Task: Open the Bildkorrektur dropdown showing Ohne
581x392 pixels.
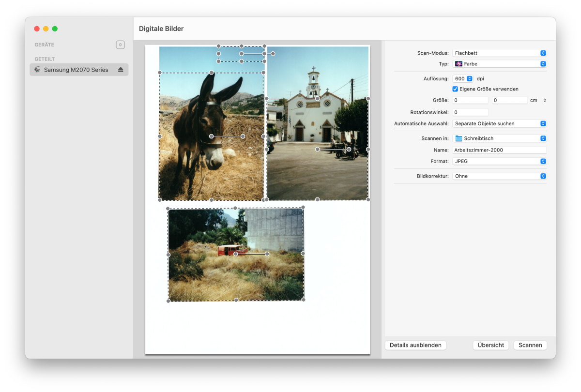Action: click(x=500, y=176)
